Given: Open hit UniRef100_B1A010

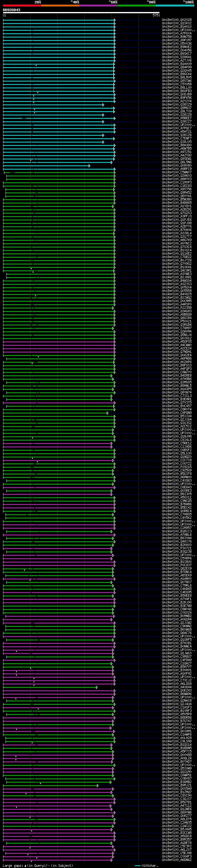Looking at the screenshot, I should (177, 27).
